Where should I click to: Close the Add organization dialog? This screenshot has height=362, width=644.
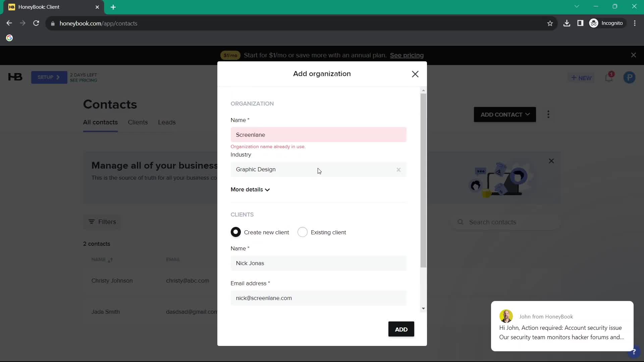(415, 74)
